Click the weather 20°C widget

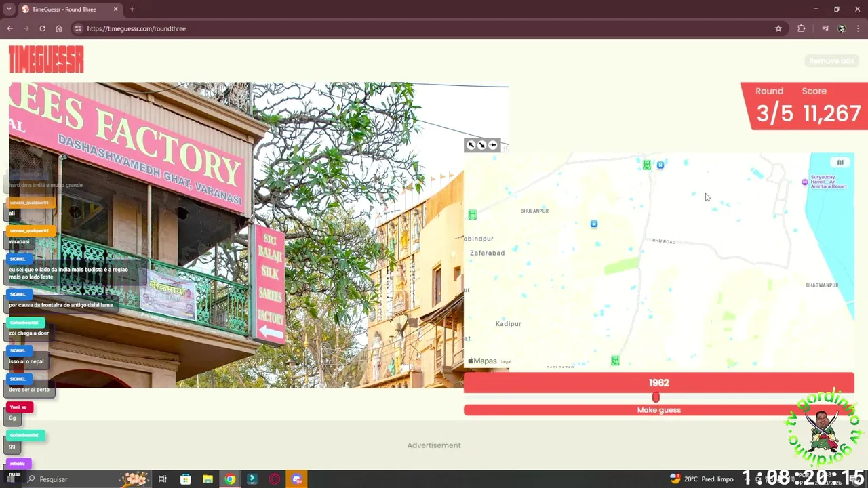coord(701,479)
